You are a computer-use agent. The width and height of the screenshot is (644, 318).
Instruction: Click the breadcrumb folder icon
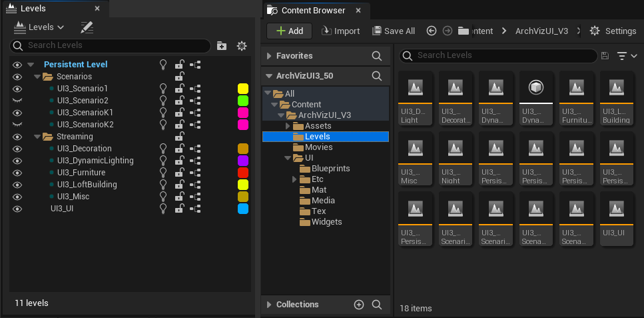pyautogui.click(x=464, y=31)
